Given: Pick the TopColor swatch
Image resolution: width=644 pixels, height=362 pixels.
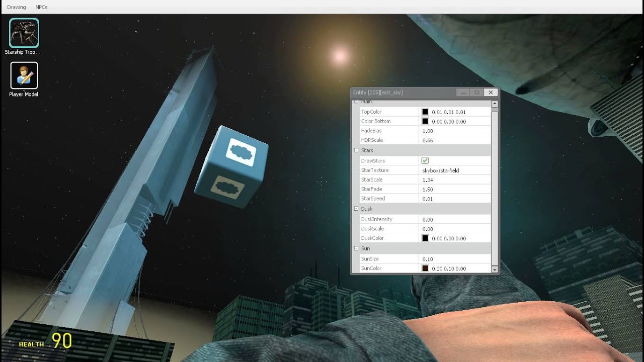Looking at the screenshot, I should pos(425,112).
